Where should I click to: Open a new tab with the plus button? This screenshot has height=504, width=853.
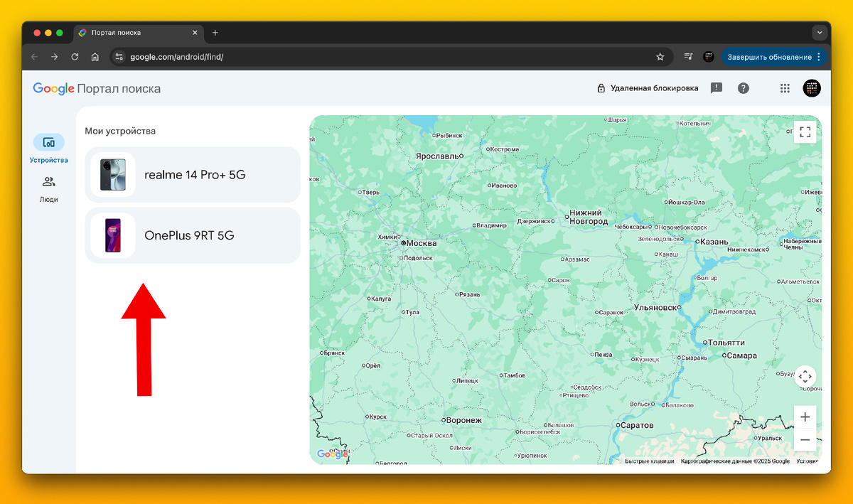[x=215, y=33]
